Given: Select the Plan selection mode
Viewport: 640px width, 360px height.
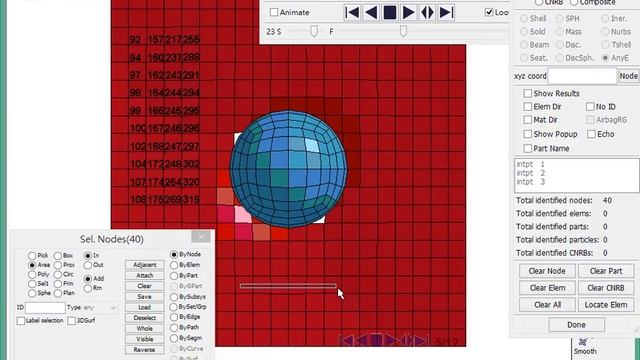Looking at the screenshot, I should [x=58, y=293].
